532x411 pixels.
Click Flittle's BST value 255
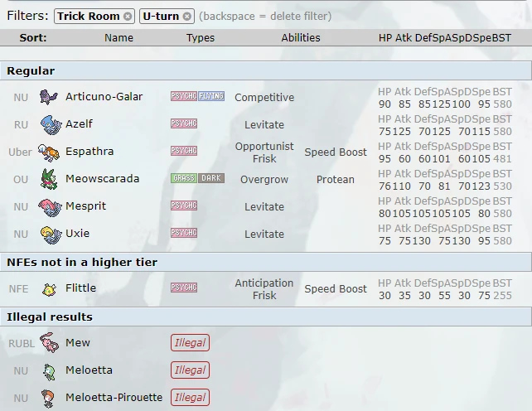click(x=502, y=296)
